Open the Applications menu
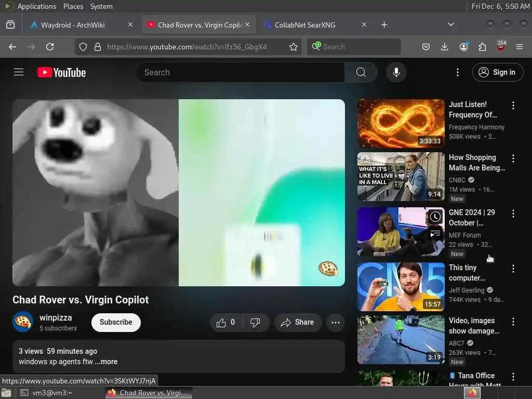 [x=37, y=6]
